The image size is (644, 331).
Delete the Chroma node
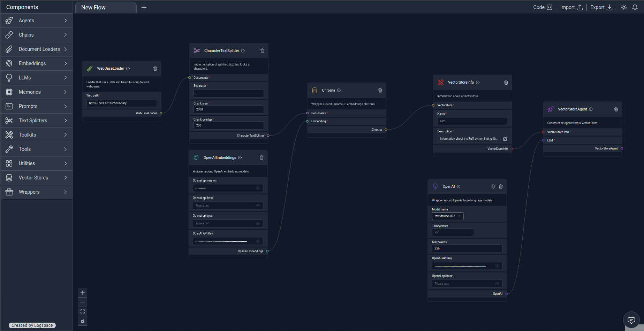[380, 91]
